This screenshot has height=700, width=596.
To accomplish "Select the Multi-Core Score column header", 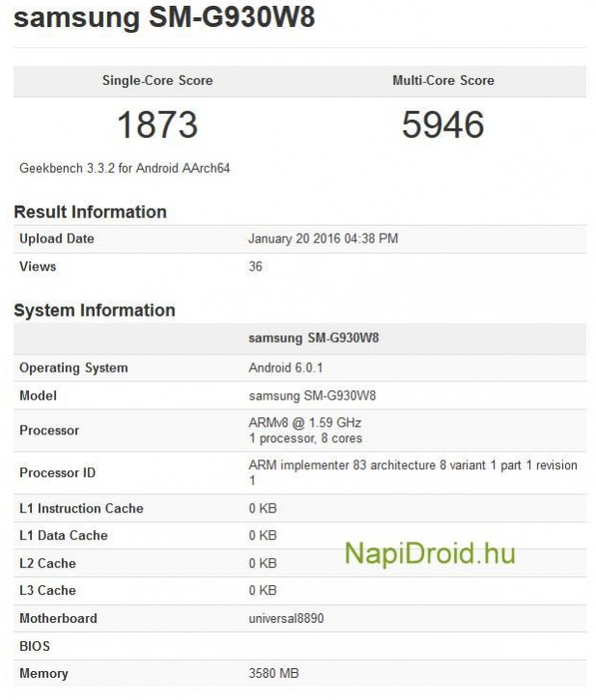I will click(x=442, y=80).
